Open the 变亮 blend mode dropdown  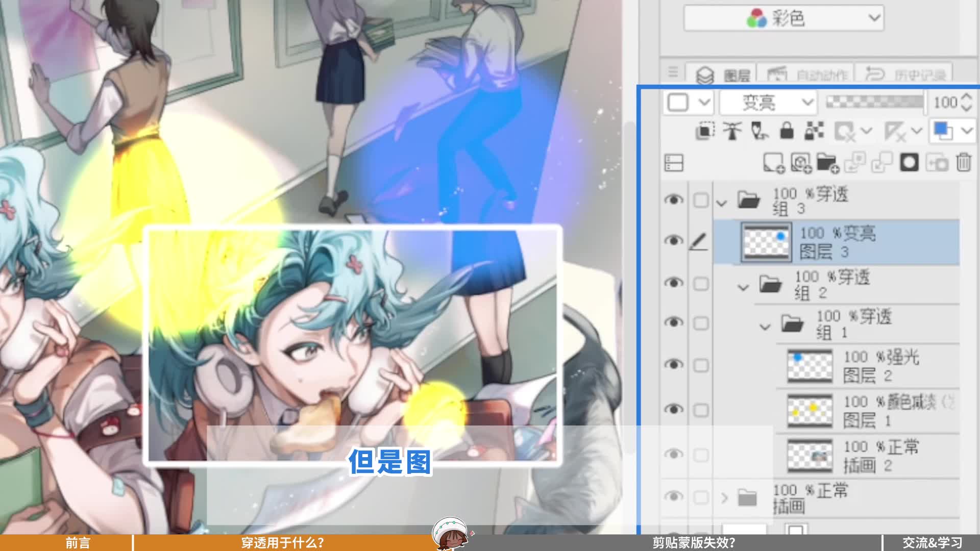(x=768, y=103)
